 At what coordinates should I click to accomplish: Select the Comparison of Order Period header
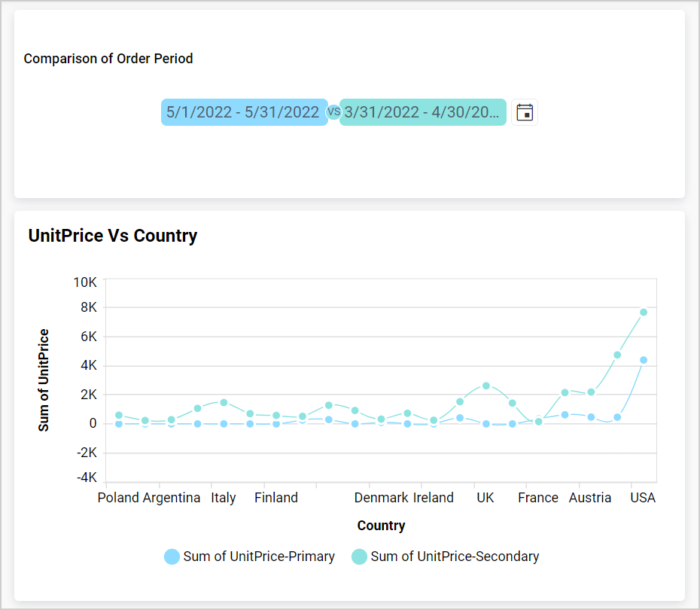(108, 58)
